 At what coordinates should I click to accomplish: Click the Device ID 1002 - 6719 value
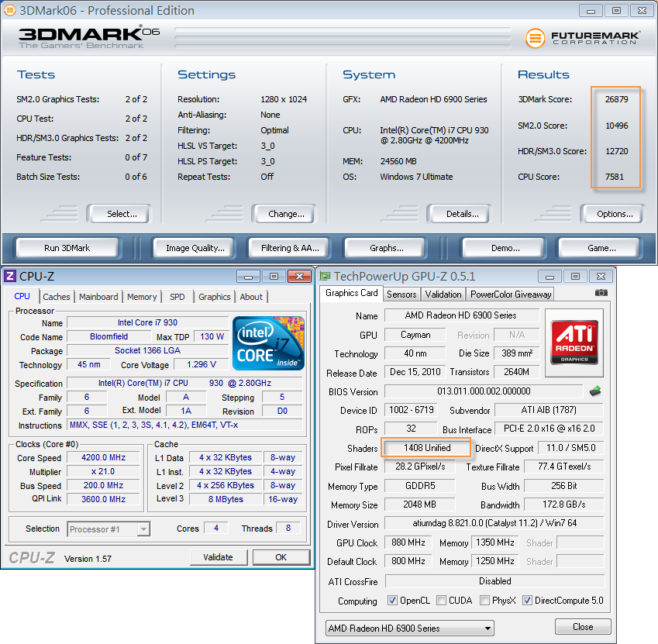click(x=411, y=409)
